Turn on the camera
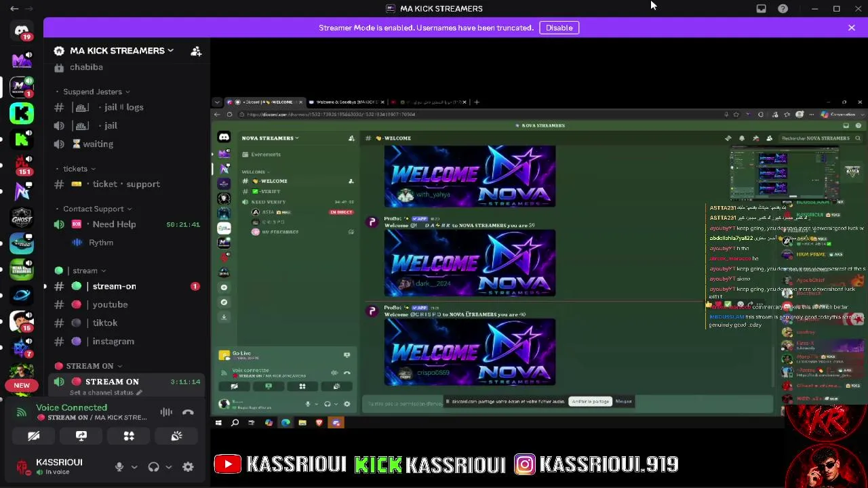 pyautogui.click(x=34, y=436)
